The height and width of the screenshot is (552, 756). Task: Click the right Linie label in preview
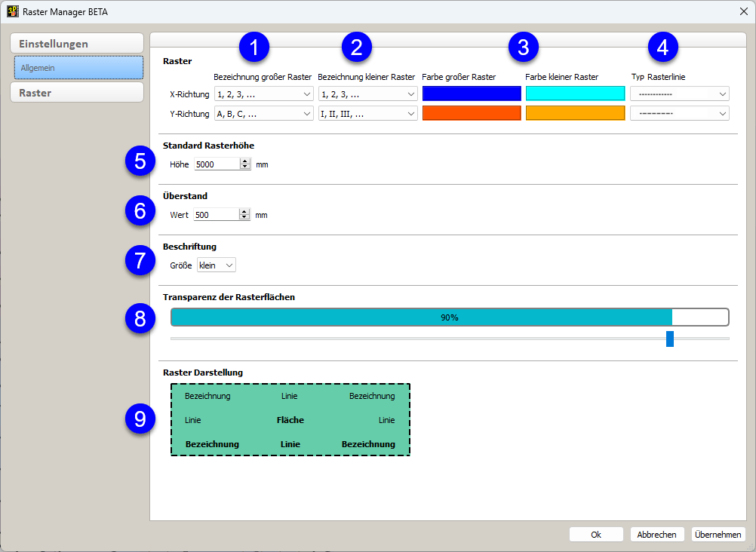(x=387, y=420)
